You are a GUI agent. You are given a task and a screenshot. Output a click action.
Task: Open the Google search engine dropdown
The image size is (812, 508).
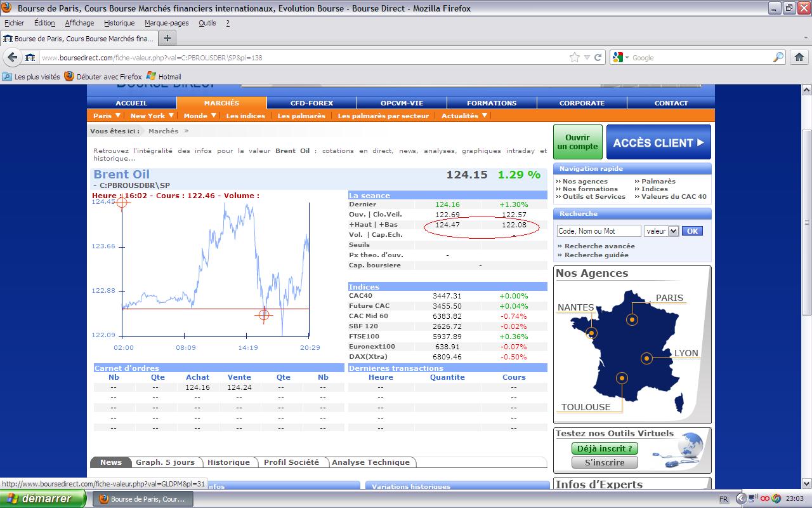620,57
